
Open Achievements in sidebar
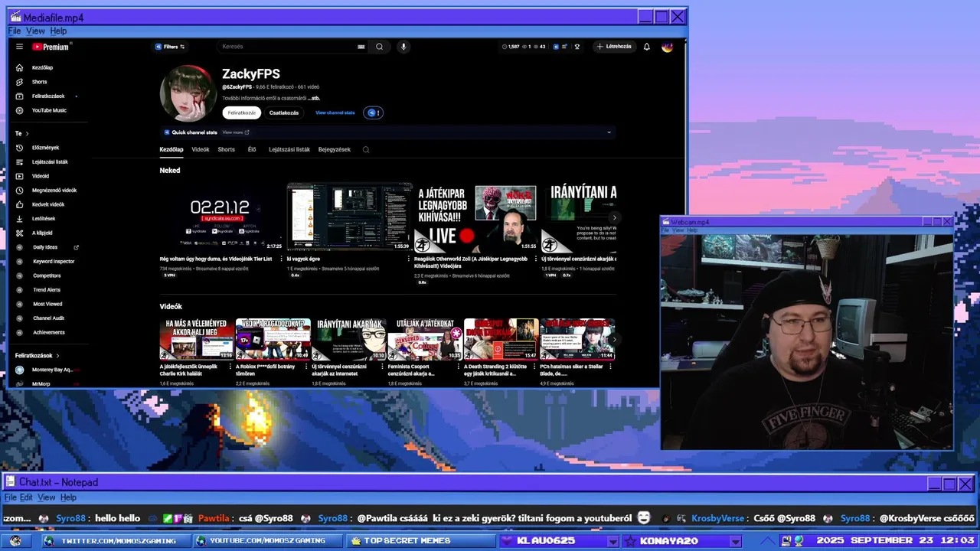click(48, 332)
